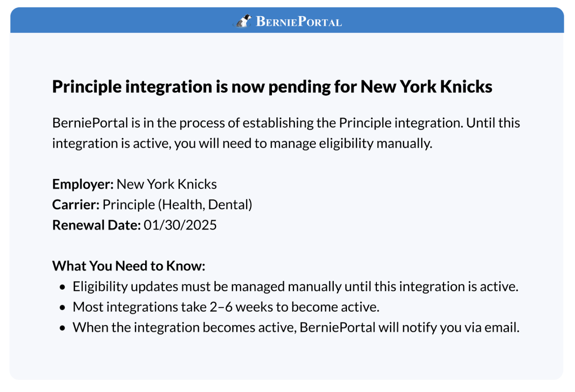Screen dimensions: 575x392
Task: Click the bullet point dot before Eligibility
Action: [x=62, y=287]
